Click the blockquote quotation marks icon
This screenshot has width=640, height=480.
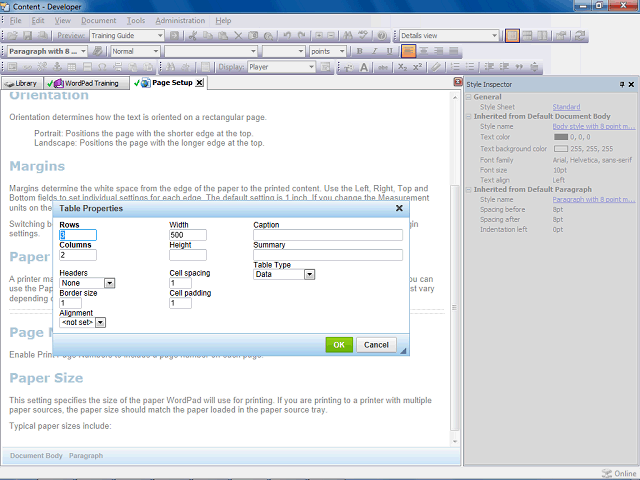click(519, 67)
